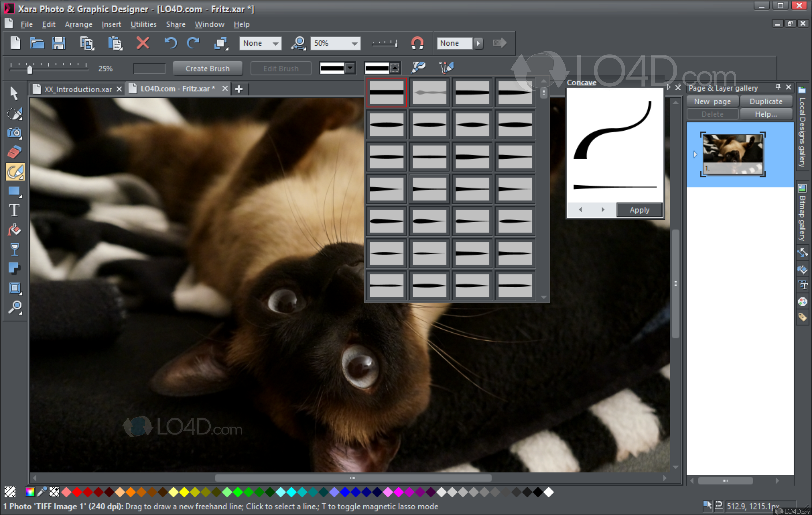The width and height of the screenshot is (812, 515).
Task: Pick the Eraser tool
Action: pos(14,152)
